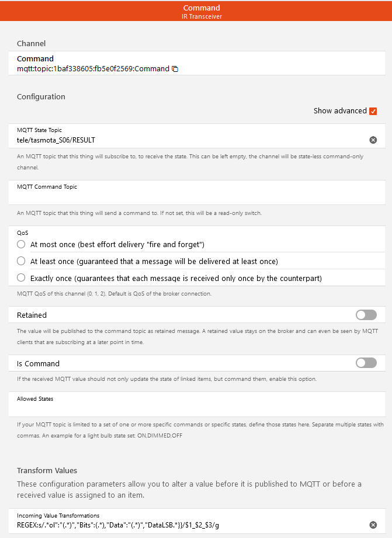Clear the Incoming Value Transformations field

(x=373, y=525)
